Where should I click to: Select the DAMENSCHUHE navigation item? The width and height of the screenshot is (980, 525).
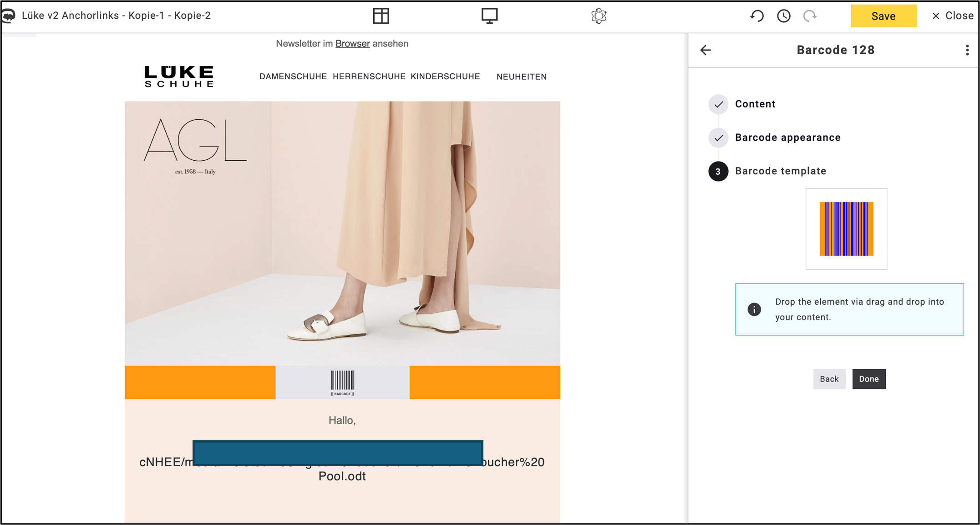coord(293,76)
